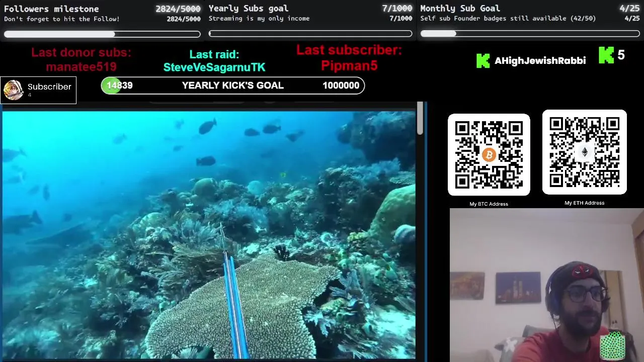This screenshot has width=644, height=362.
Task: Click the Followers milestone progress bar
Action: (102, 34)
